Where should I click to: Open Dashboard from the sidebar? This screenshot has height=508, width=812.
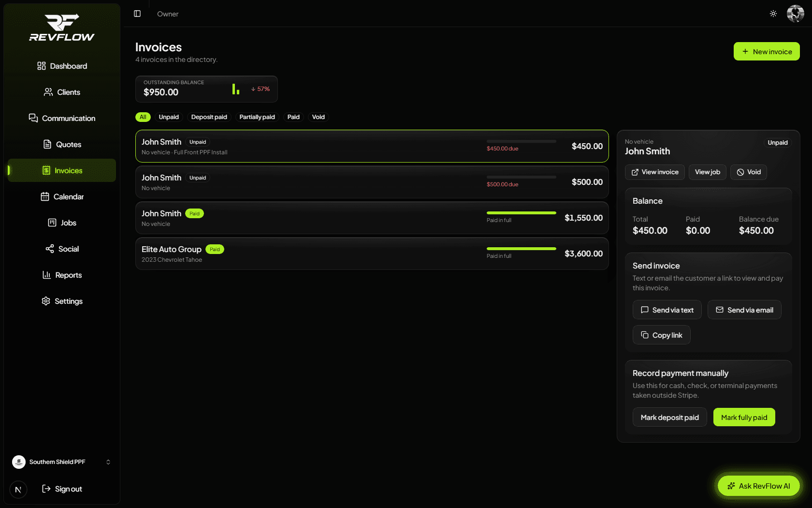click(62, 66)
